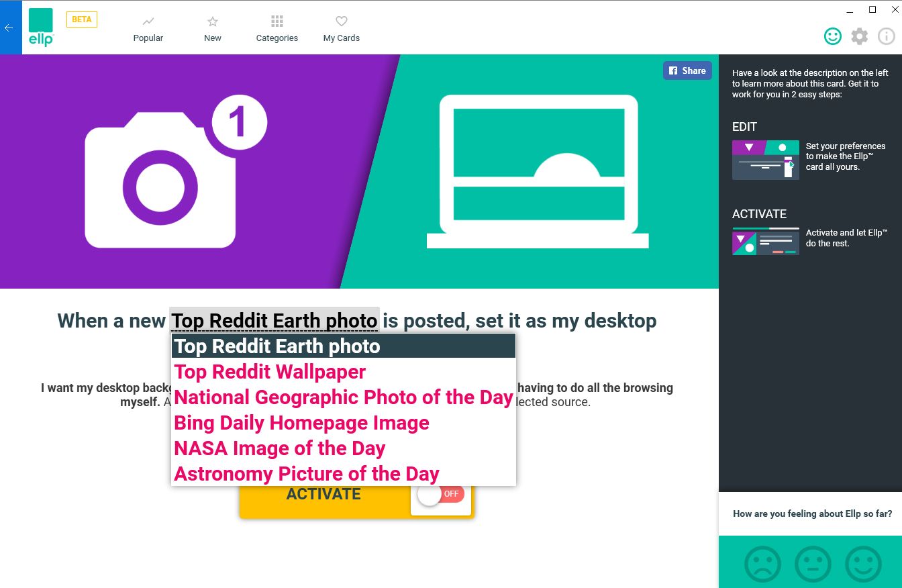Open the New cards section
Screen dimensions: 902x588
click(x=213, y=29)
